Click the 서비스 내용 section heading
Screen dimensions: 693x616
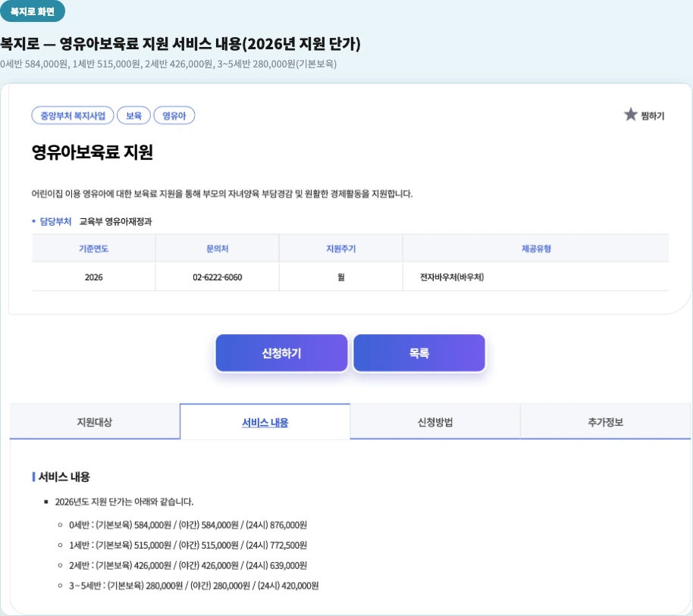tap(64, 477)
